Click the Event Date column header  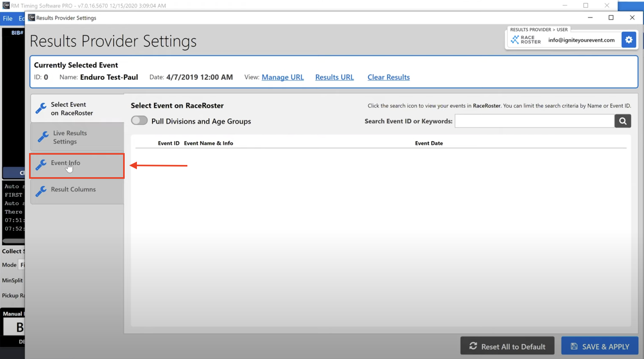coord(429,143)
